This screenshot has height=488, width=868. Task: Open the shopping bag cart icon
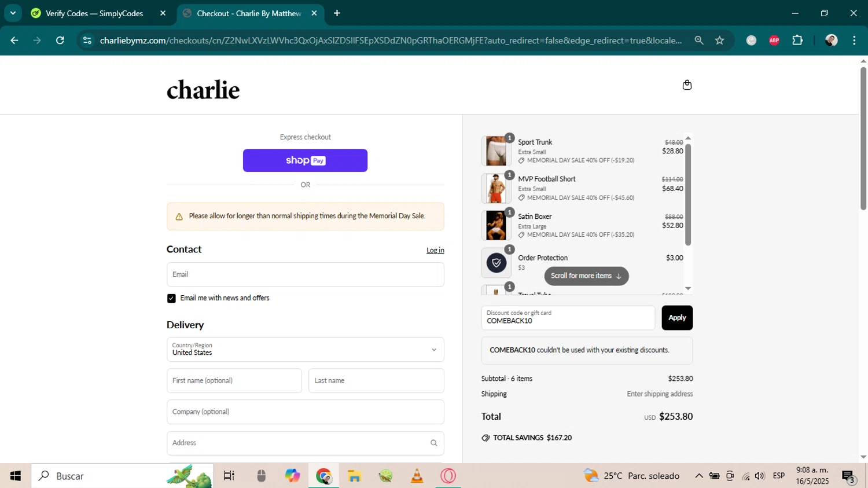tap(687, 85)
